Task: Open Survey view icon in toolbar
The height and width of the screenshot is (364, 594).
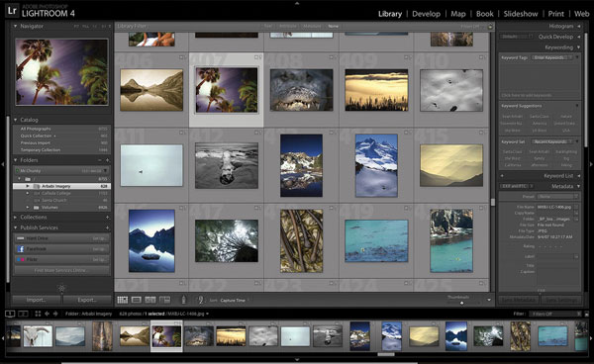Action: [x=164, y=300]
